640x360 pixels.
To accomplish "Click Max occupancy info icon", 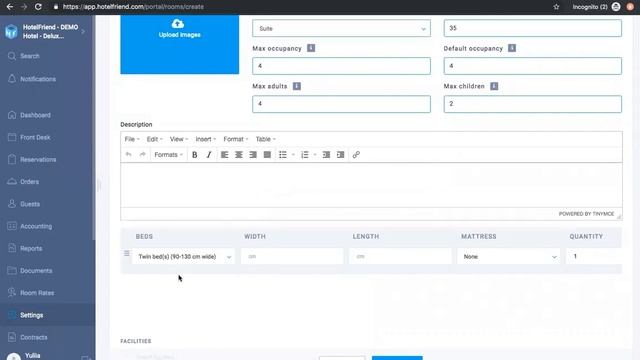I will point(311,48).
